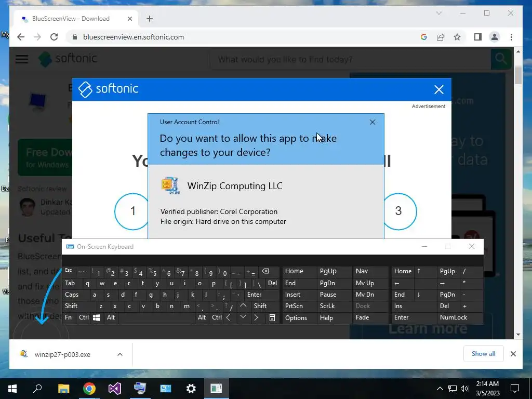This screenshot has width=532, height=399.
Task: Toggle left Shift key on keyboard
Action: pos(78,305)
